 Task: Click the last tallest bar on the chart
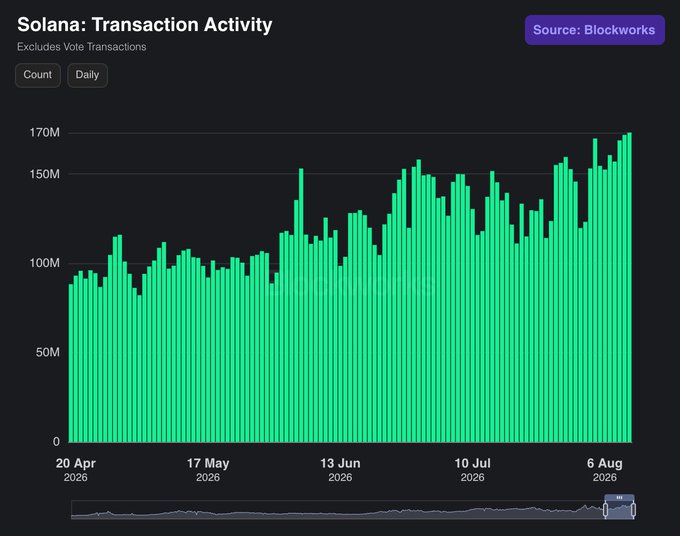629,288
